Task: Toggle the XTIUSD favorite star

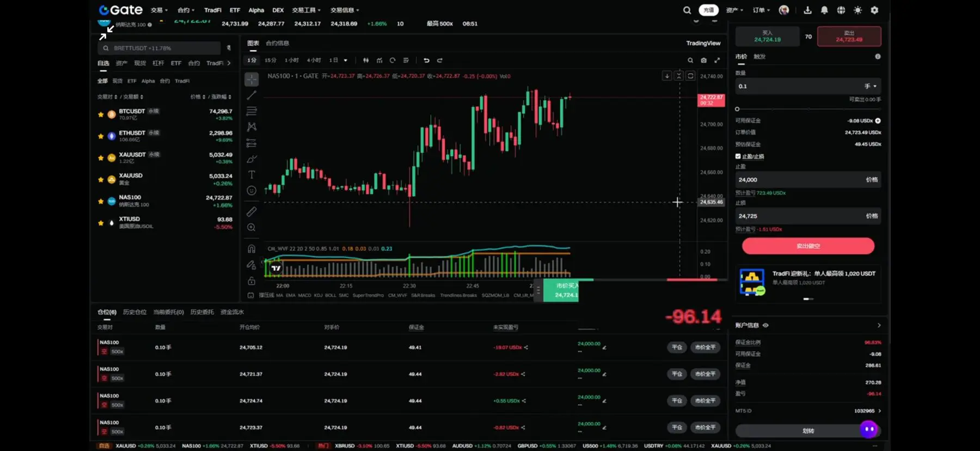Action: (x=101, y=223)
